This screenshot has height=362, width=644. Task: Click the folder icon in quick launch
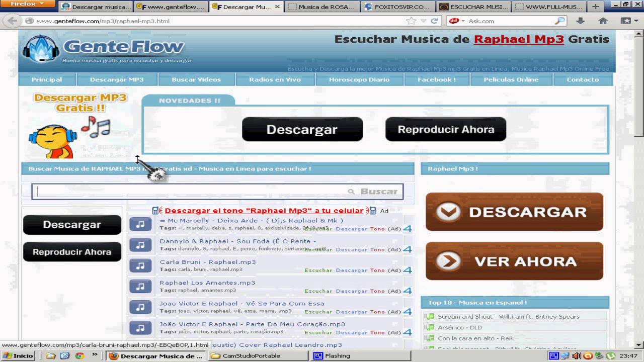pos(50,356)
